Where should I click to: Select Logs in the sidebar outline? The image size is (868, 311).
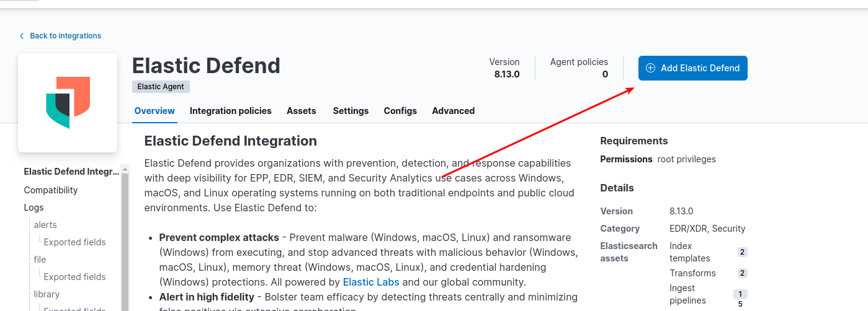(34, 208)
